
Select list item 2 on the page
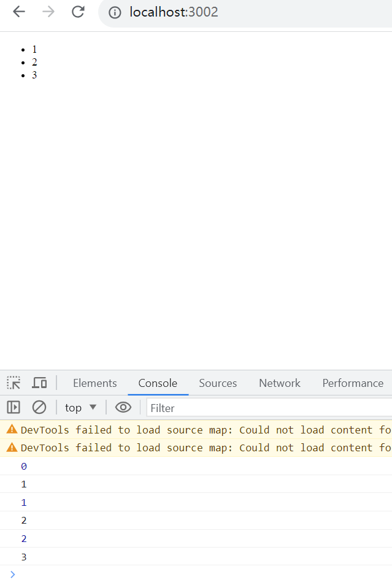coord(34,63)
